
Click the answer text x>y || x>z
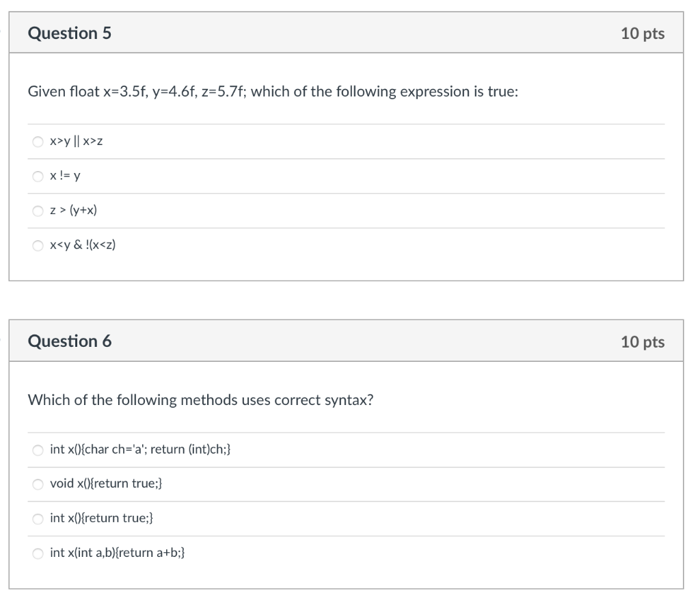pos(77,141)
